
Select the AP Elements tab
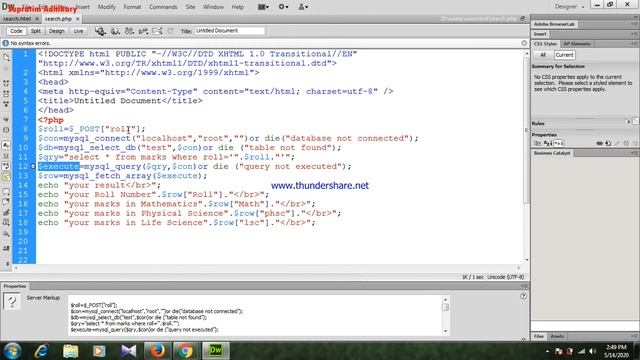pos(577,44)
